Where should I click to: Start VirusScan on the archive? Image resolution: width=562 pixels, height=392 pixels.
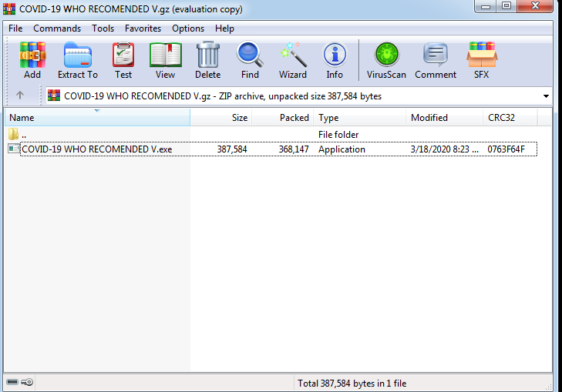[386, 55]
